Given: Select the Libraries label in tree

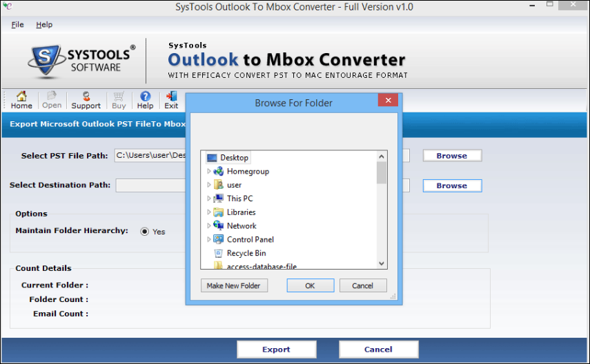Looking at the screenshot, I should click(x=242, y=212).
